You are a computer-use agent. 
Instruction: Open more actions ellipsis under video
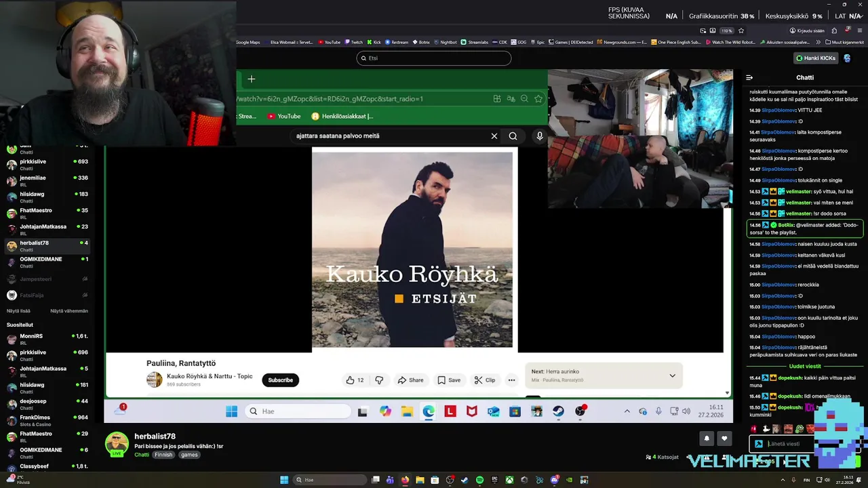(x=511, y=380)
